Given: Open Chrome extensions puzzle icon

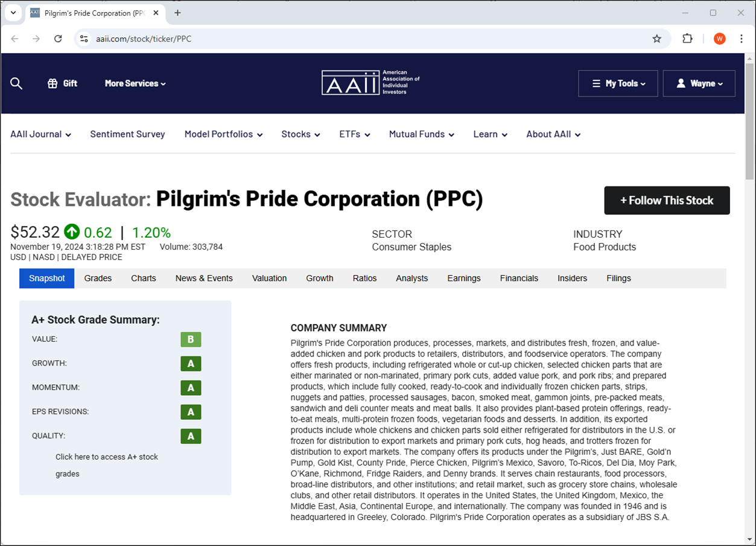Looking at the screenshot, I should 687,39.
